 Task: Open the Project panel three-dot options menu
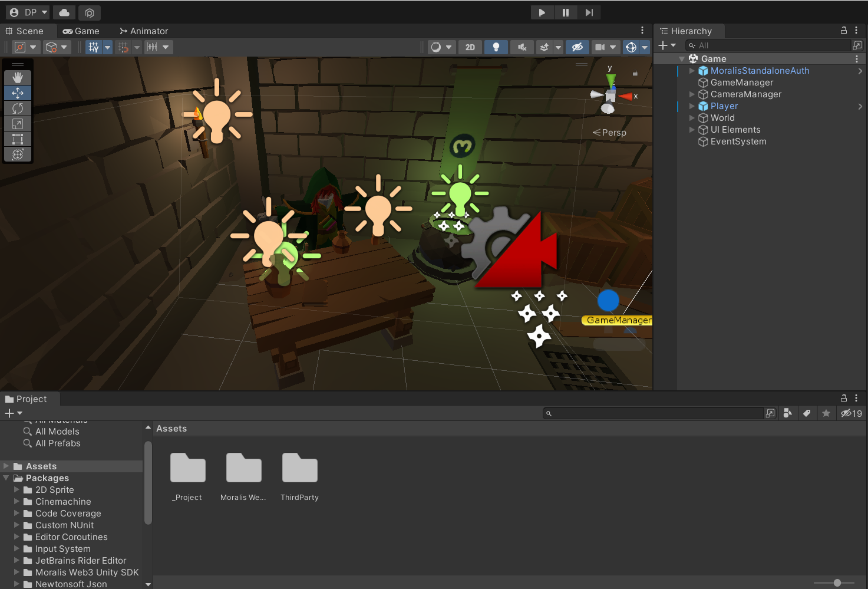856,398
